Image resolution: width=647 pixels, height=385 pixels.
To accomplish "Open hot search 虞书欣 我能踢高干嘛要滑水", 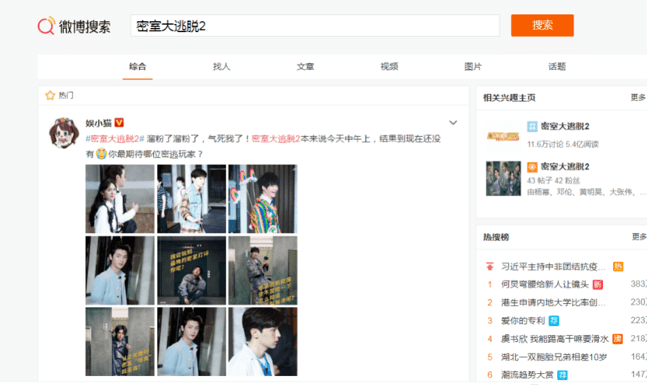I will (x=555, y=339).
